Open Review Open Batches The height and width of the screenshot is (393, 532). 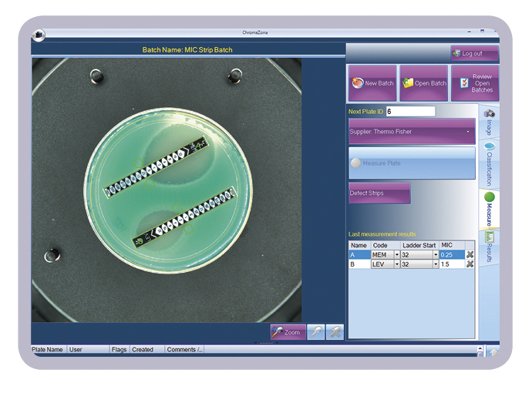475,83
